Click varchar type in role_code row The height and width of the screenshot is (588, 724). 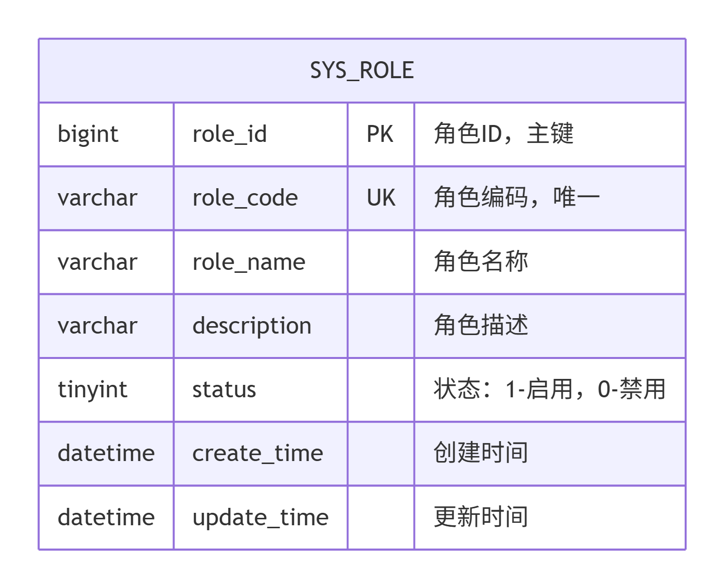pos(97,198)
